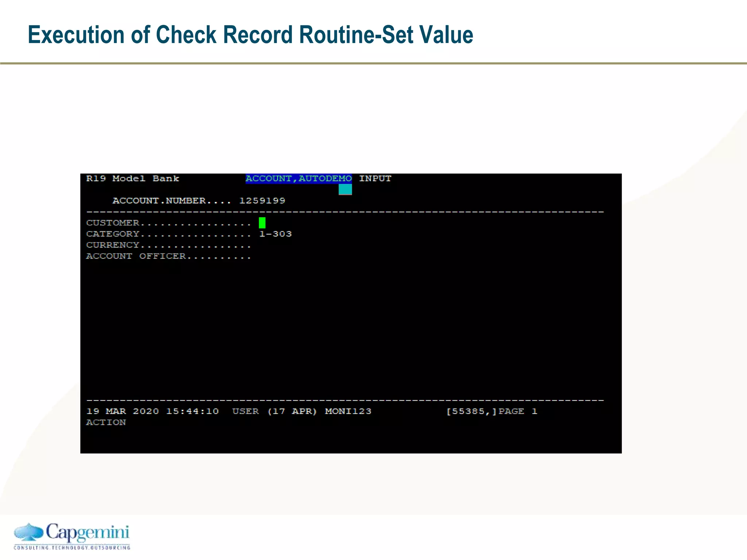
Task: Click the CUSTOMER field label
Action: point(113,223)
